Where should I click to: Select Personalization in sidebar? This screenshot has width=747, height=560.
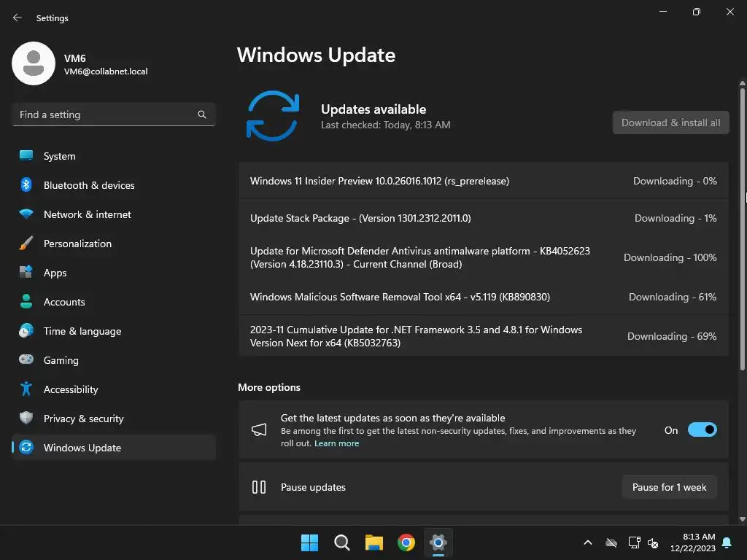pyautogui.click(x=113, y=244)
